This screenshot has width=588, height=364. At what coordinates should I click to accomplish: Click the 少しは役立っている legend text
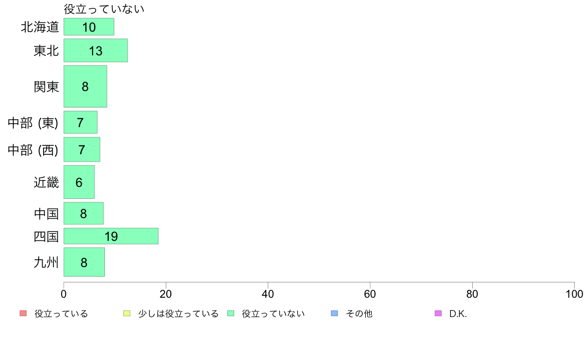click(178, 314)
